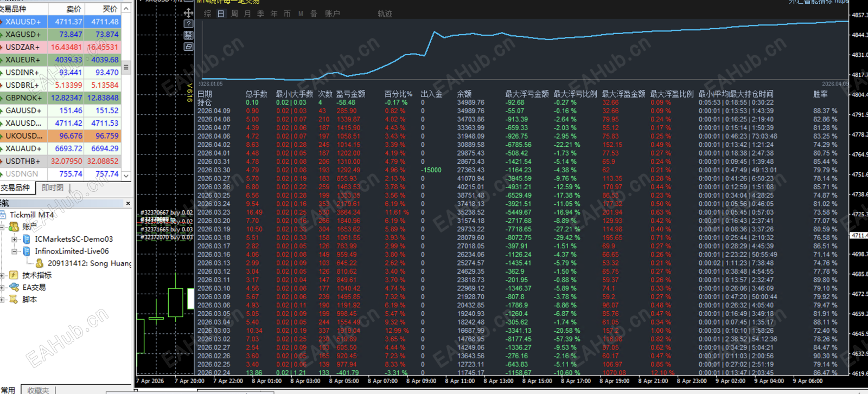Select the XAUAUD+ symbol row
Image resolution: width=868 pixels, height=394 pixels.
(x=60, y=148)
